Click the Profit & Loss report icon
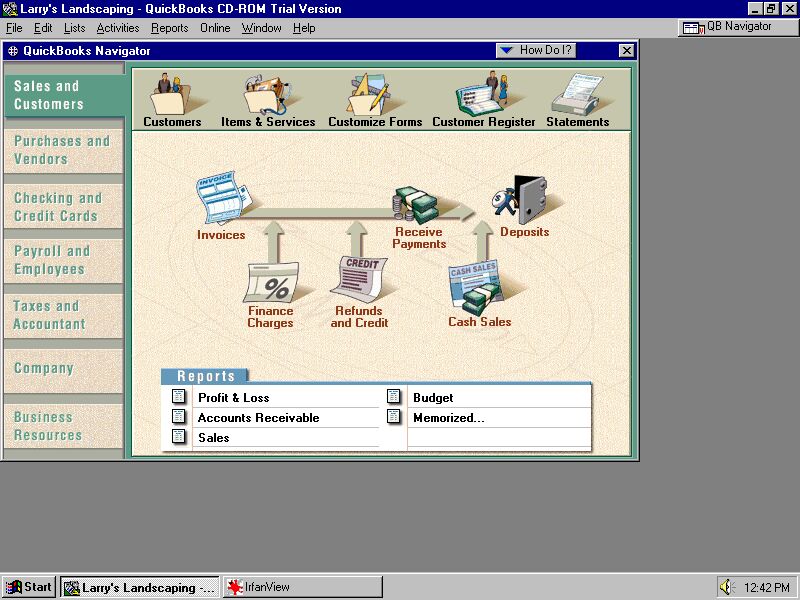The height and width of the screenshot is (600, 800). point(179,396)
